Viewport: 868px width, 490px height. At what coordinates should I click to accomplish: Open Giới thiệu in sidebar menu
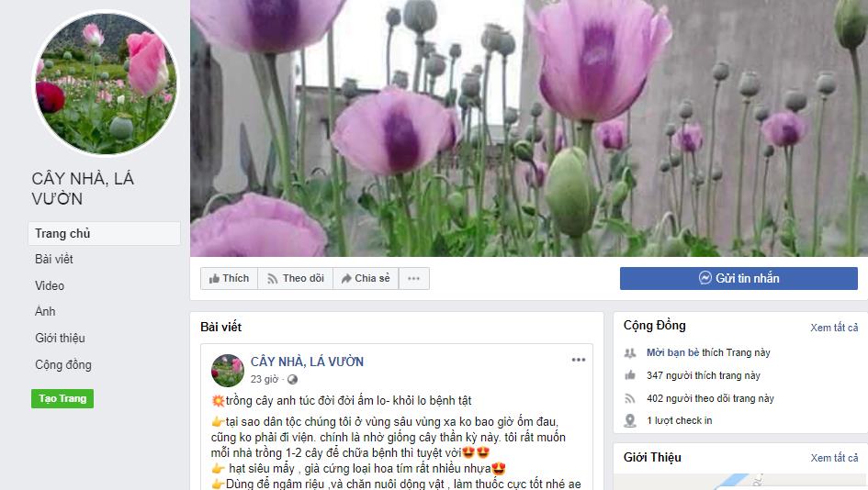point(60,338)
